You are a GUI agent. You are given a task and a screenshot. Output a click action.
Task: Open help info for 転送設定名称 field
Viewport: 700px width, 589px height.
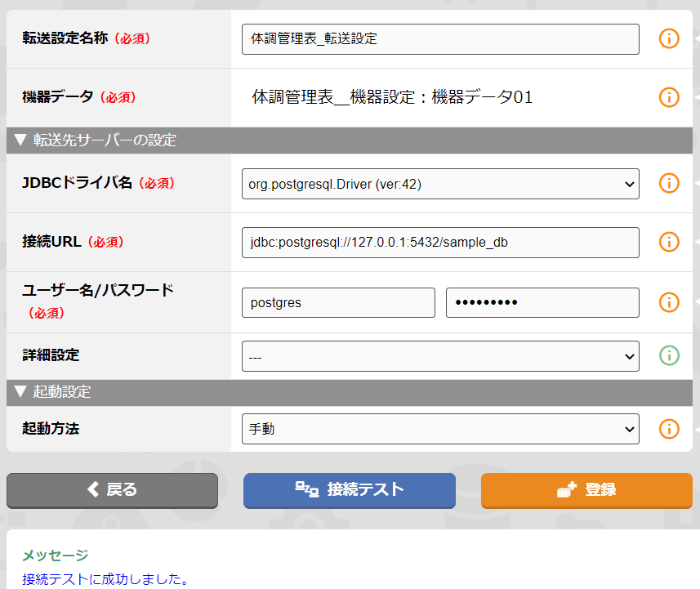pos(669,38)
